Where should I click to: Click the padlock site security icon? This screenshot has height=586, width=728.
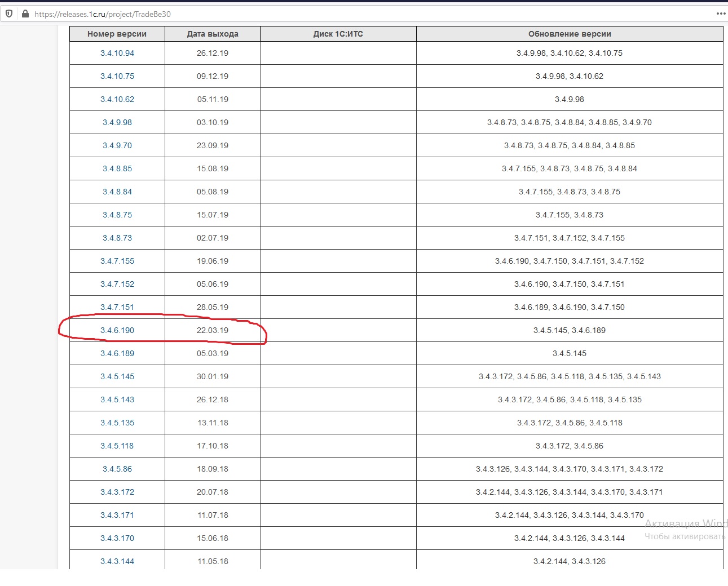coord(25,14)
